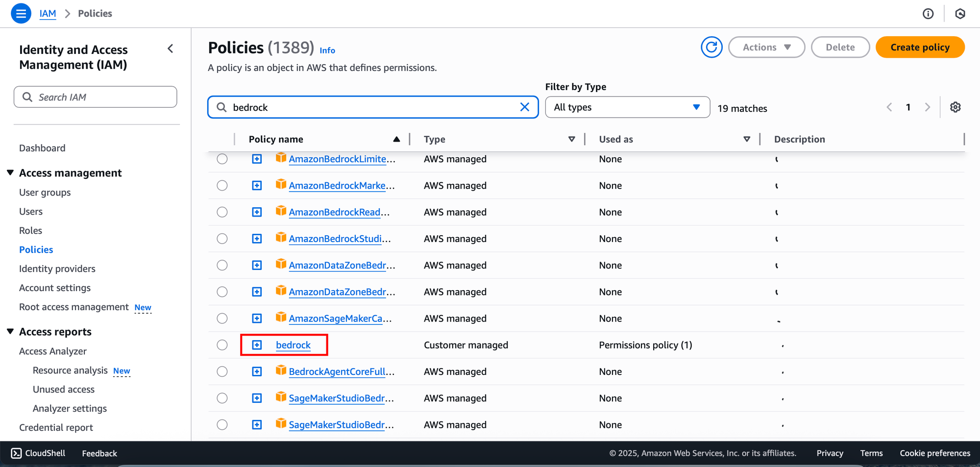Go to the next results page

(927, 107)
